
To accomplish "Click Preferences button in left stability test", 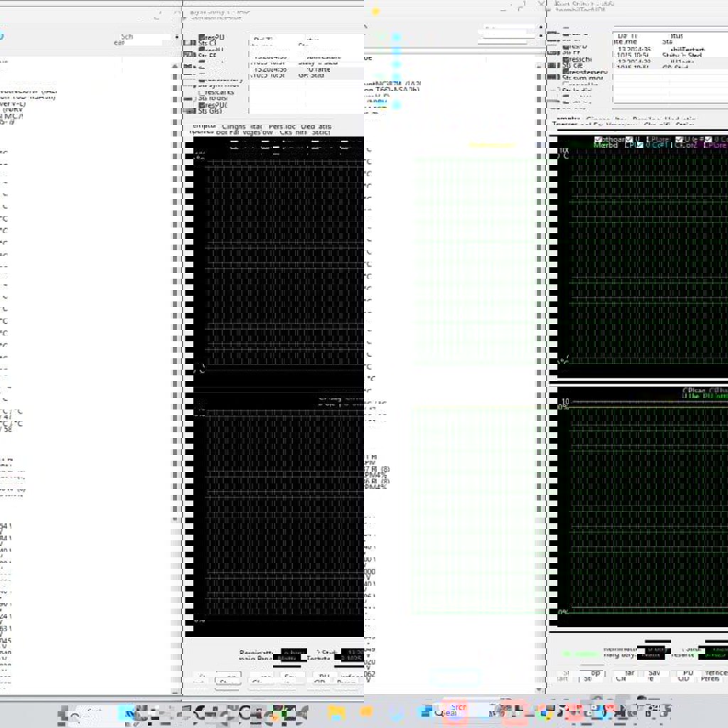I will [350, 680].
